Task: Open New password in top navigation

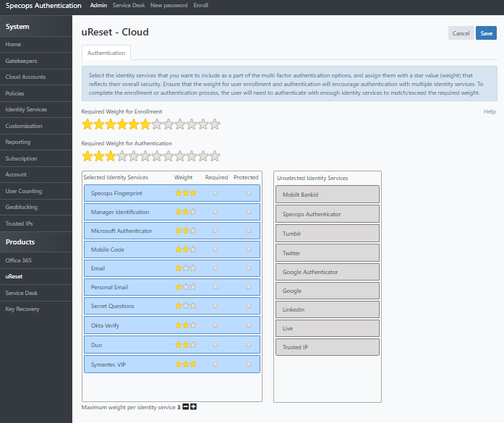Action: tap(168, 5)
